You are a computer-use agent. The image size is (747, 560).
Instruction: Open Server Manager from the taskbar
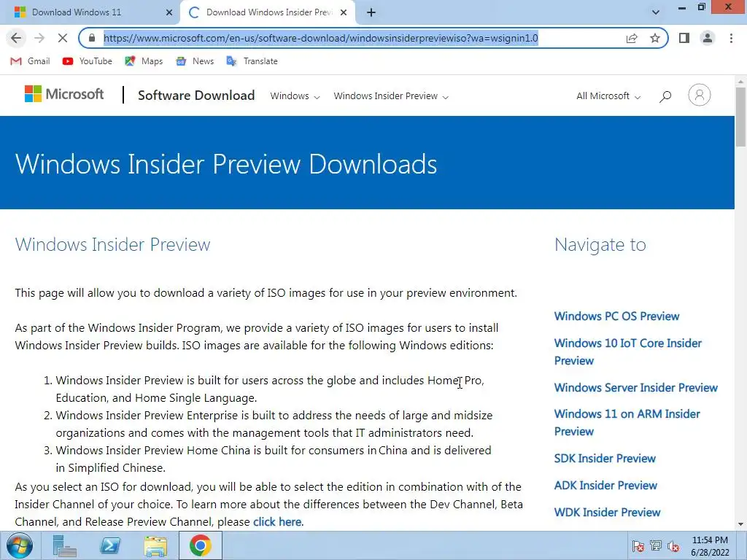coord(64,545)
